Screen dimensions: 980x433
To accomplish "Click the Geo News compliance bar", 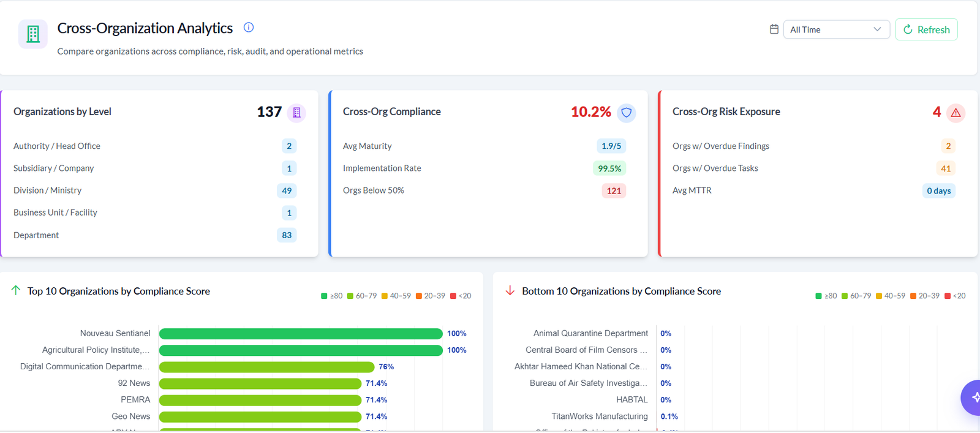I will pyautogui.click(x=260, y=416).
